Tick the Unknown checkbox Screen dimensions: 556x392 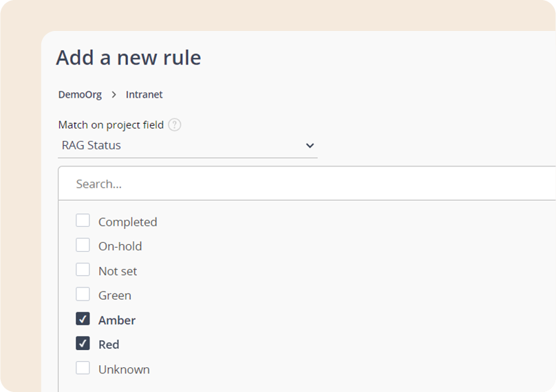(x=83, y=368)
